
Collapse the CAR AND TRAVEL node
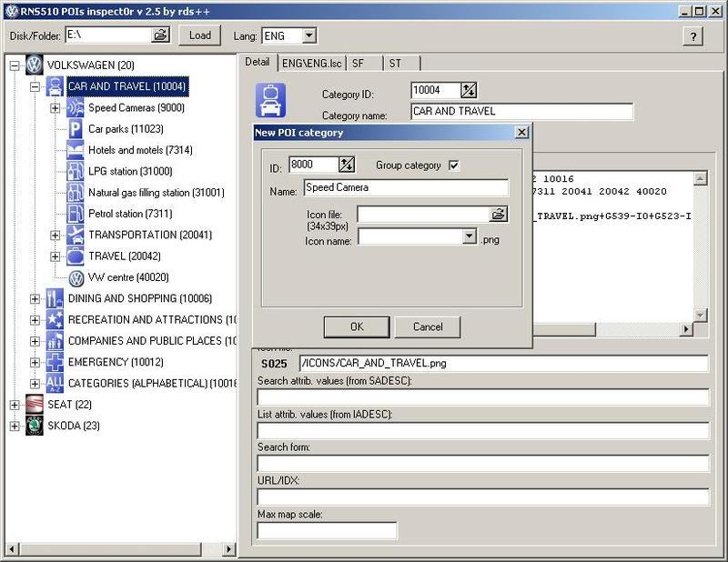(x=35, y=86)
